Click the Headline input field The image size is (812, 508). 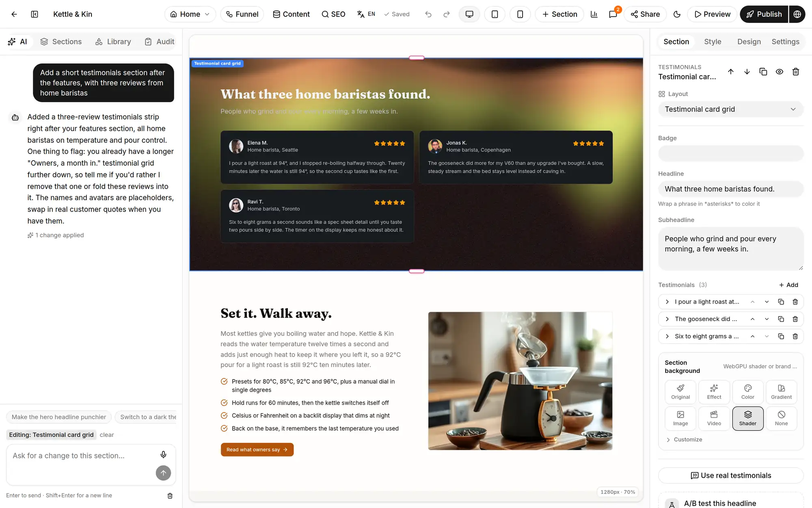pyautogui.click(x=731, y=189)
